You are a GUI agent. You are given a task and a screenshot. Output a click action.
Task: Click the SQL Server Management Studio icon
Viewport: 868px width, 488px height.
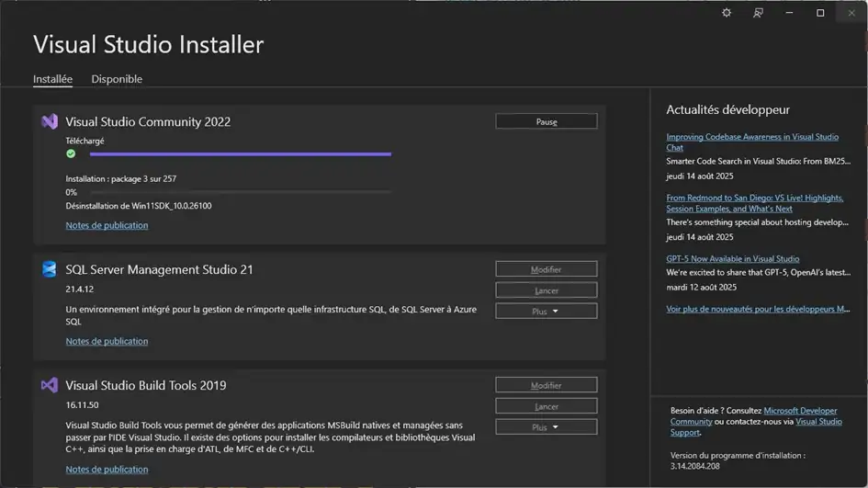tap(50, 269)
